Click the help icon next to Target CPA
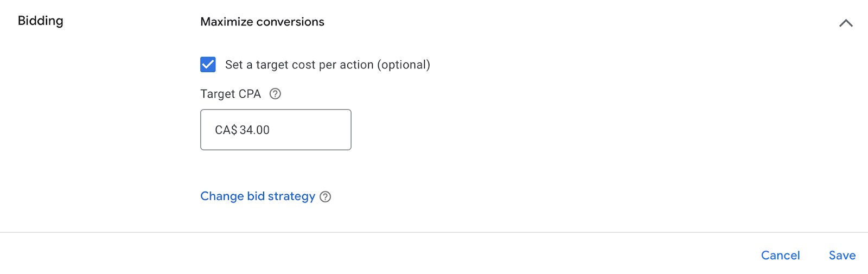Screen dimensions: 868x274 point(275,94)
